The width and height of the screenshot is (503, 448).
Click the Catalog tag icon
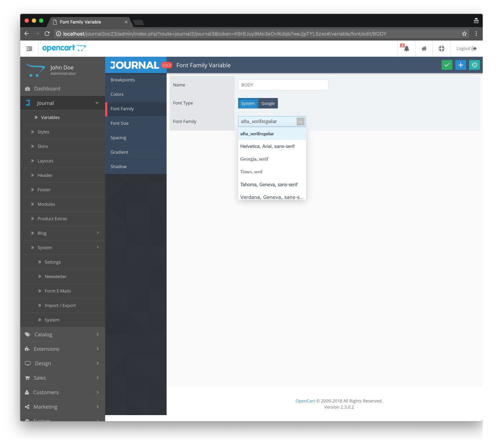[27, 334]
